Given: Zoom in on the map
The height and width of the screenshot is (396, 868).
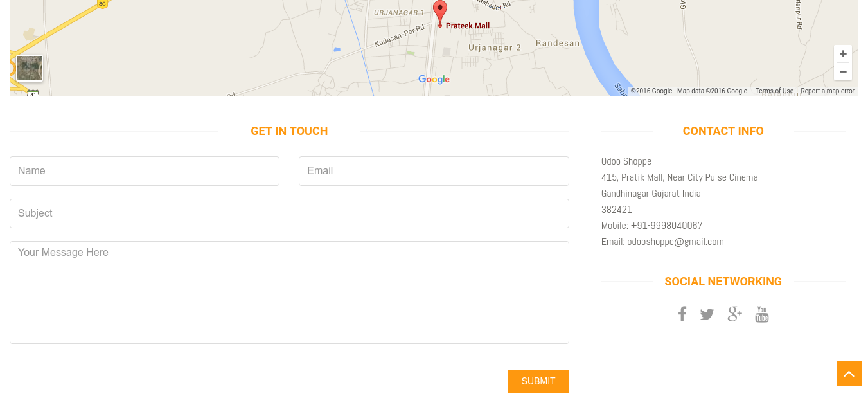Looking at the screenshot, I should tap(843, 54).
